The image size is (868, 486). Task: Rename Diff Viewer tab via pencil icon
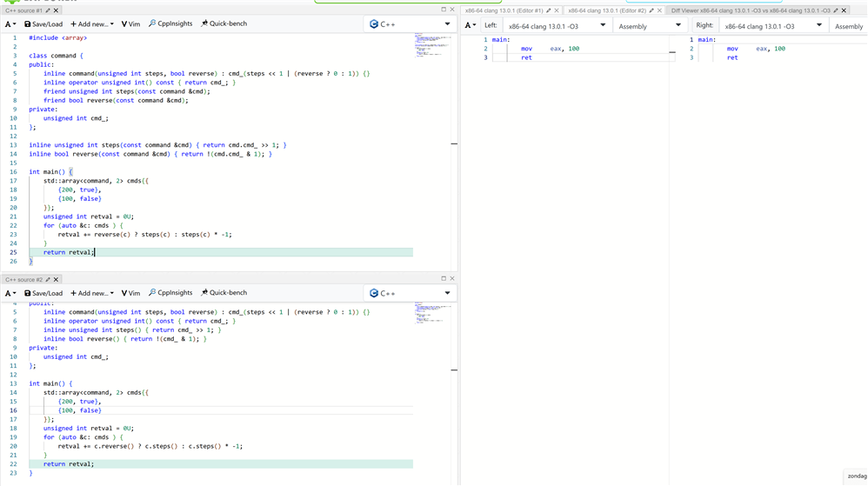click(835, 10)
